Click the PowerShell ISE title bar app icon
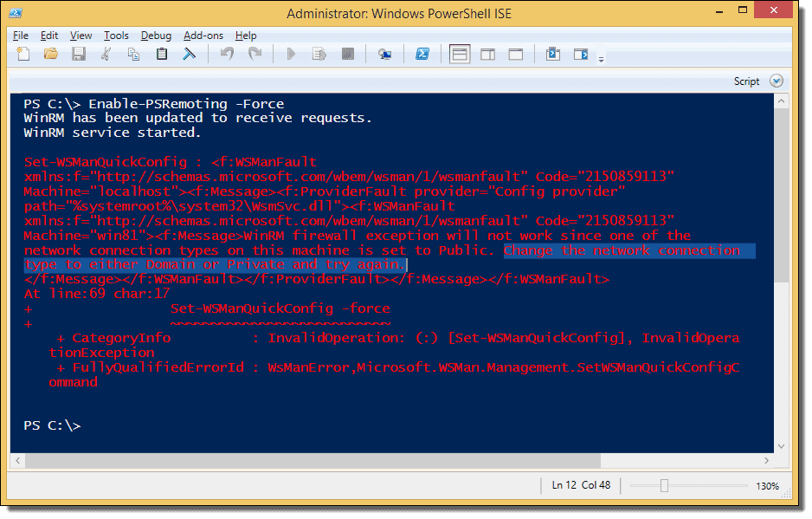Image resolution: width=812 pixels, height=519 pixels. click(16, 13)
